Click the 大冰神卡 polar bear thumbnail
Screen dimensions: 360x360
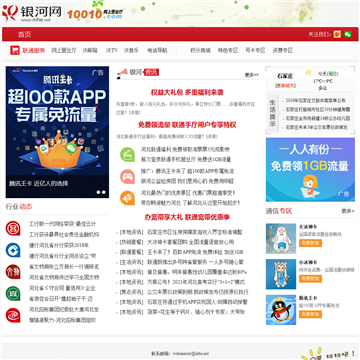coord(281,239)
